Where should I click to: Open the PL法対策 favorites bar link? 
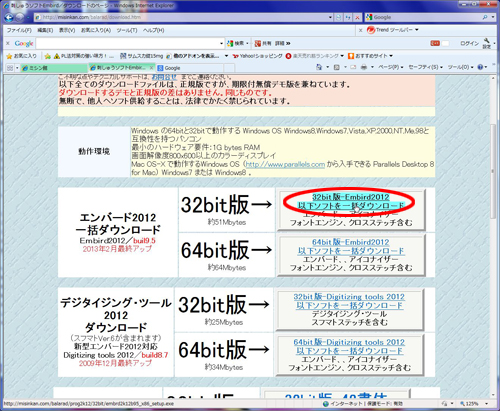(x=84, y=56)
